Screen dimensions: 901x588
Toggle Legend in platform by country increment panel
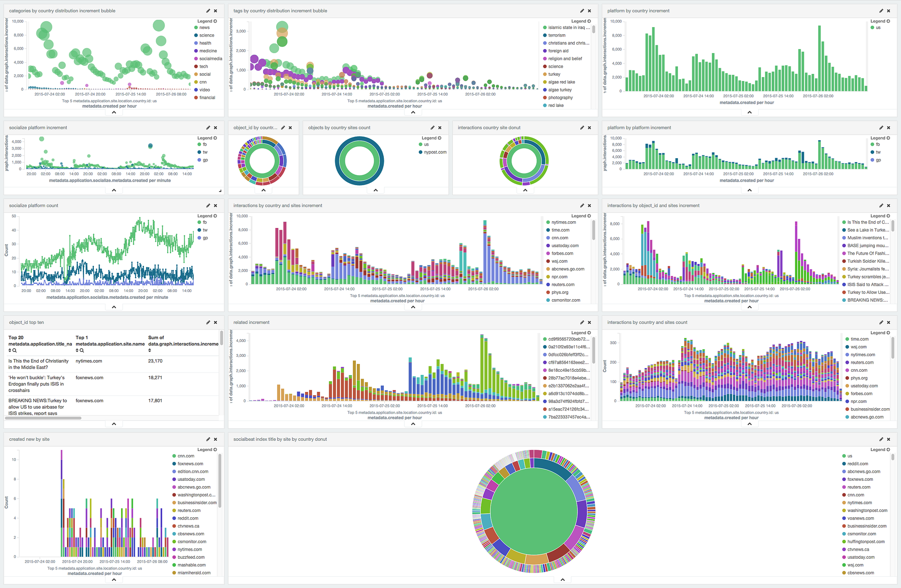880,21
